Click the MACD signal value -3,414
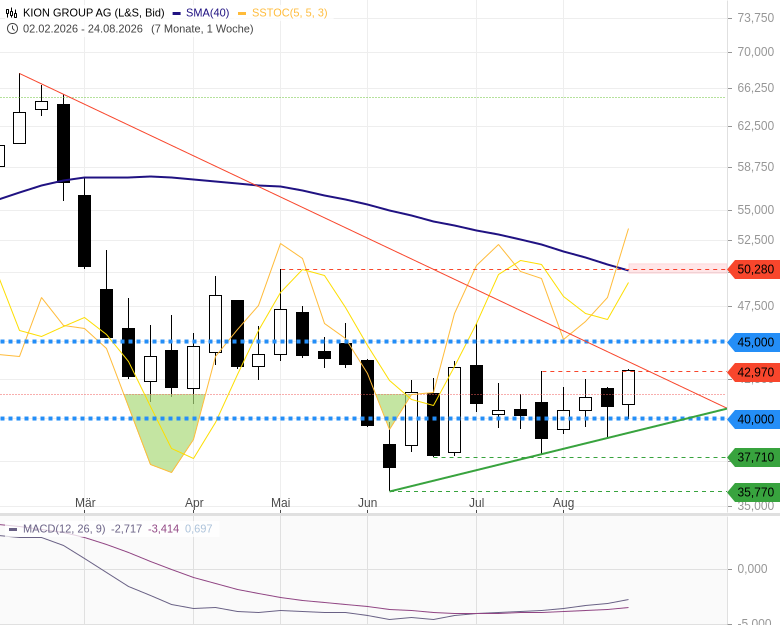The height and width of the screenshot is (625, 780). 163,528
